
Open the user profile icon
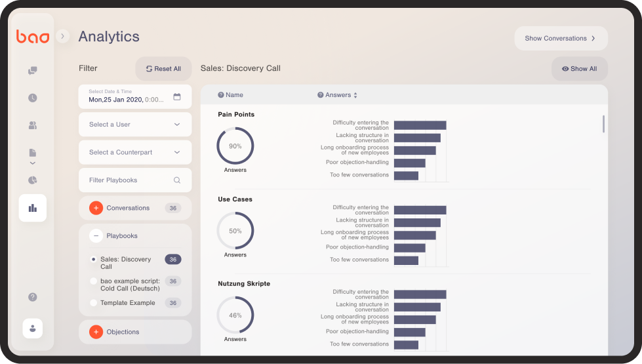click(32, 329)
